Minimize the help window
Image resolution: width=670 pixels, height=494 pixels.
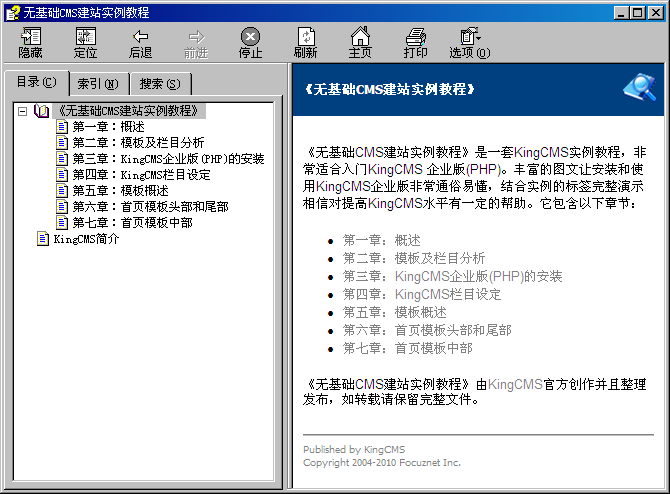[621, 13]
